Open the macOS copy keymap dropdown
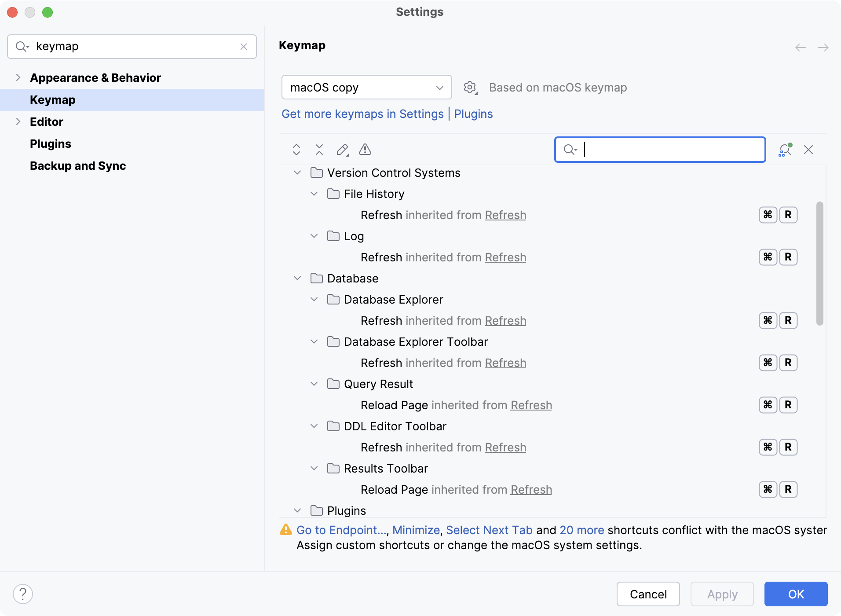The height and width of the screenshot is (616, 841). click(x=366, y=87)
